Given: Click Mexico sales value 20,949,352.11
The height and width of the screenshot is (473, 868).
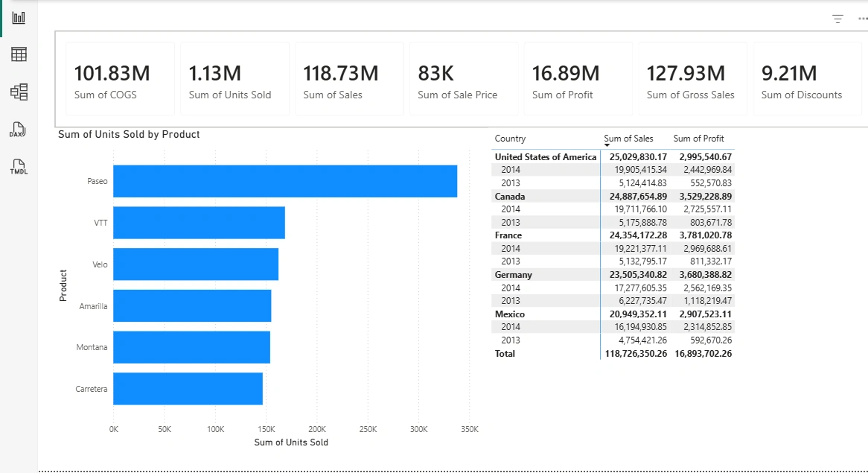Looking at the screenshot, I should click(638, 314).
